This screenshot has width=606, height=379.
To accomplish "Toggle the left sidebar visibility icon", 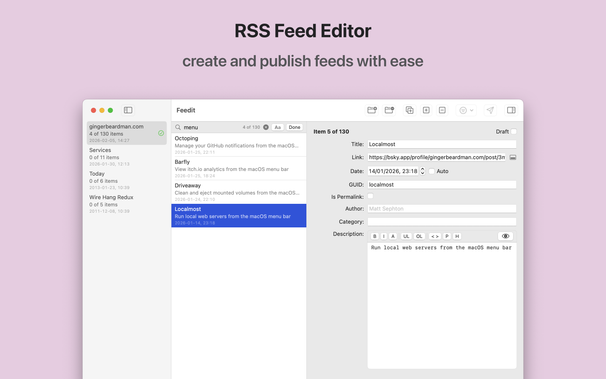I will pyautogui.click(x=128, y=110).
